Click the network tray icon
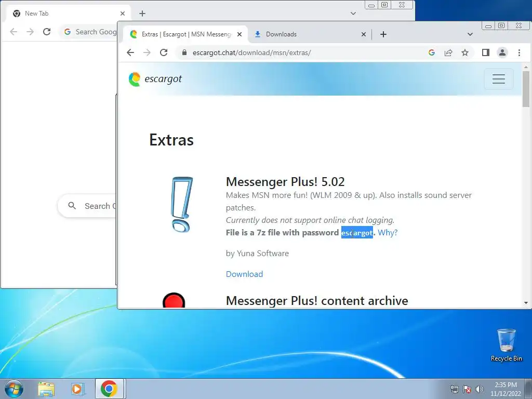The width and height of the screenshot is (532, 399). point(454,389)
